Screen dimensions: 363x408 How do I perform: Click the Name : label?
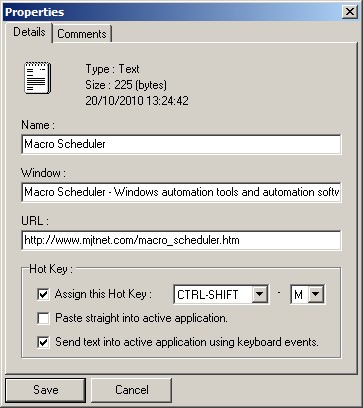click(38, 125)
